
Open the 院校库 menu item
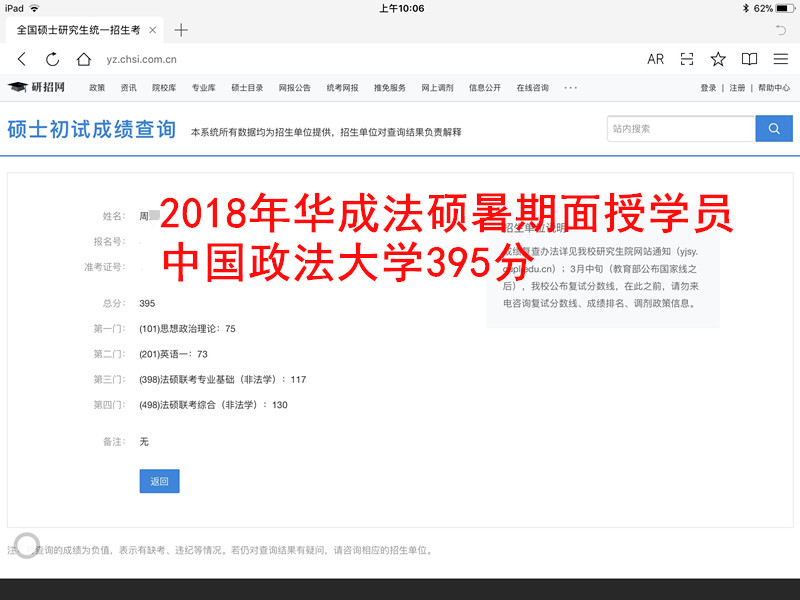coord(164,88)
